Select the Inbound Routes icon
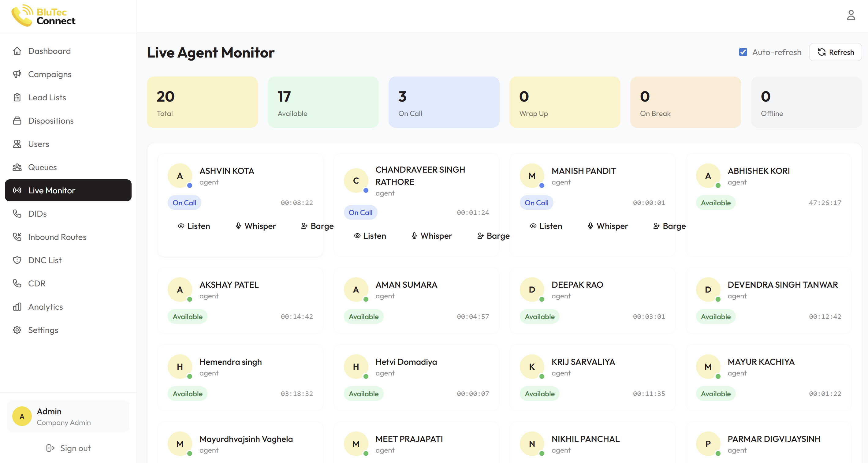Image resolution: width=868 pixels, height=463 pixels. pos(17,237)
